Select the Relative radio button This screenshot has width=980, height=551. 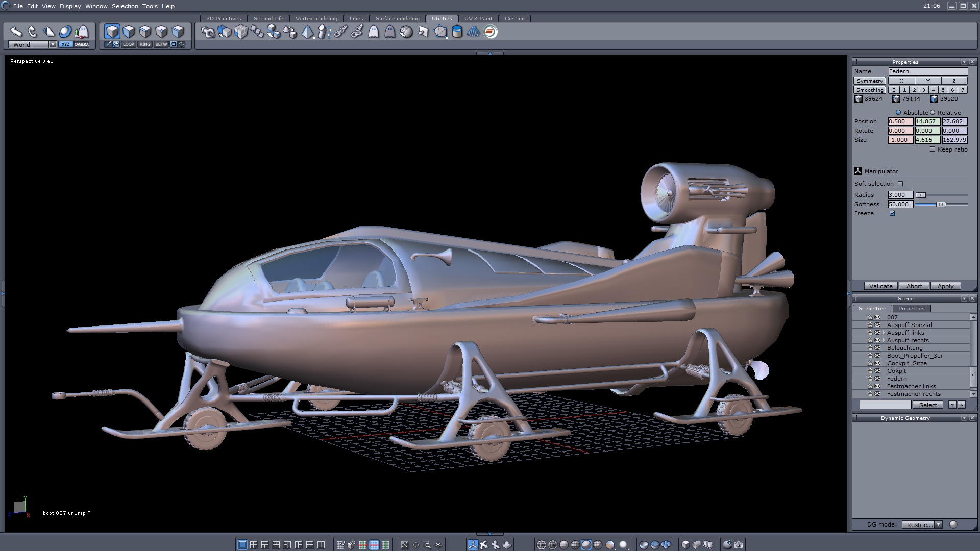click(933, 112)
